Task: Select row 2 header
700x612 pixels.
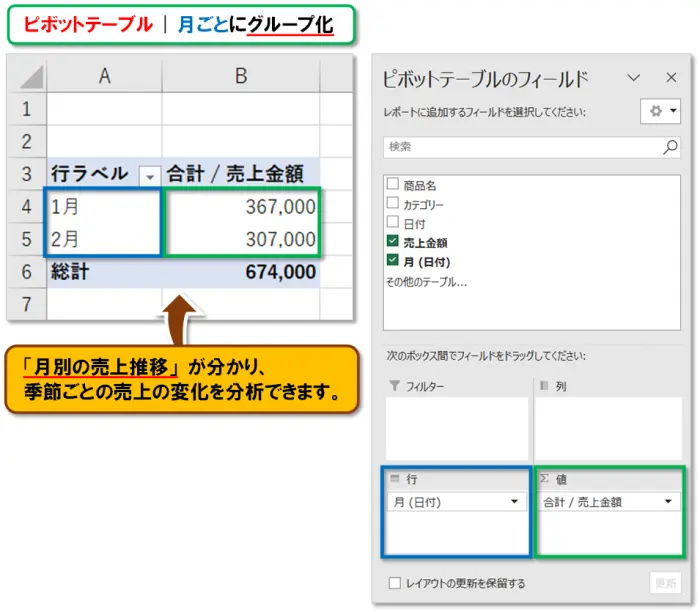Action: pyautogui.click(x=27, y=141)
